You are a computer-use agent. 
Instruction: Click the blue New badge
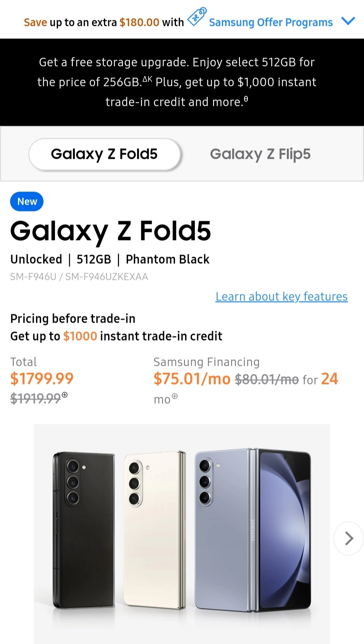point(27,202)
